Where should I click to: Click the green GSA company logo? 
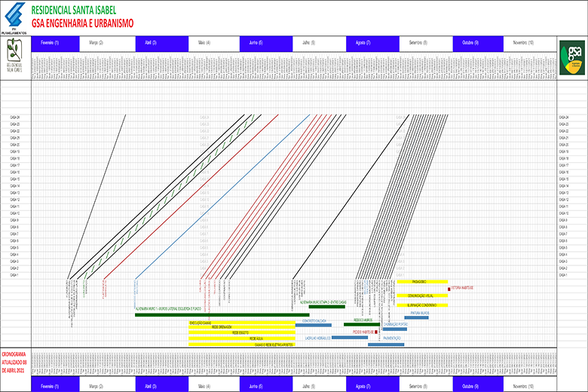tap(572, 58)
